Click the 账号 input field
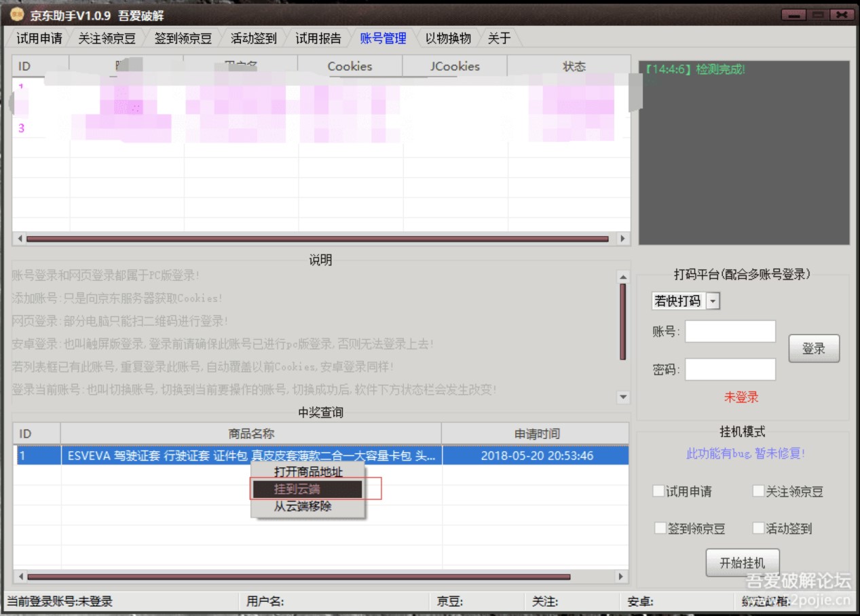 731,330
